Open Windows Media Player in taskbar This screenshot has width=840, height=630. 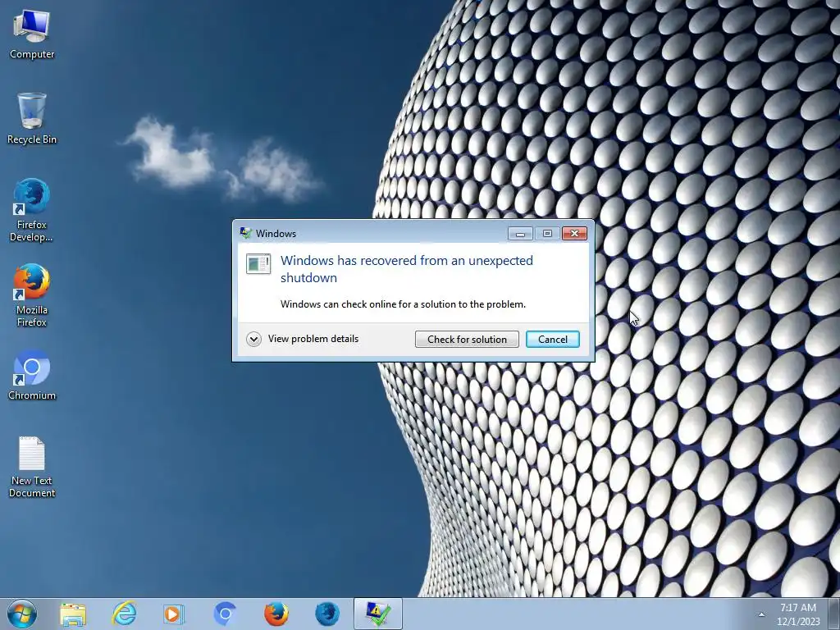(x=173, y=614)
